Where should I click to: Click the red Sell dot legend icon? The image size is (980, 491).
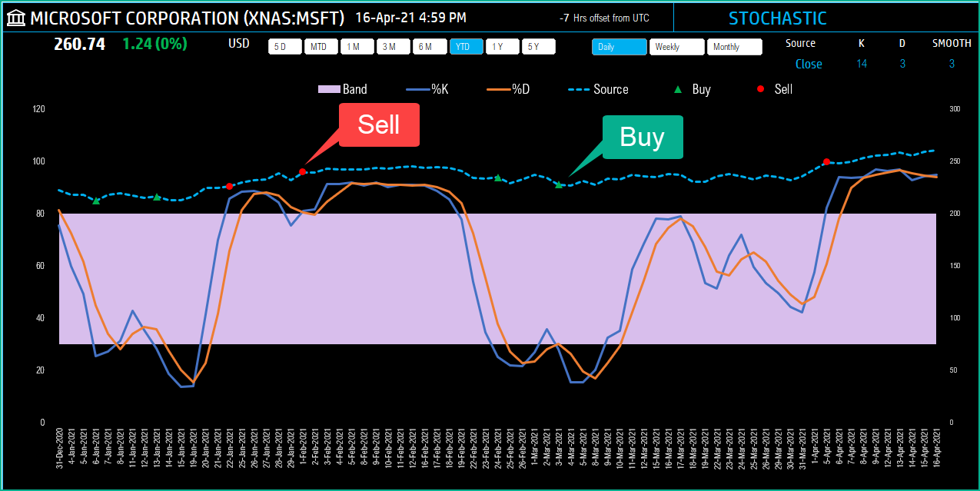760,89
